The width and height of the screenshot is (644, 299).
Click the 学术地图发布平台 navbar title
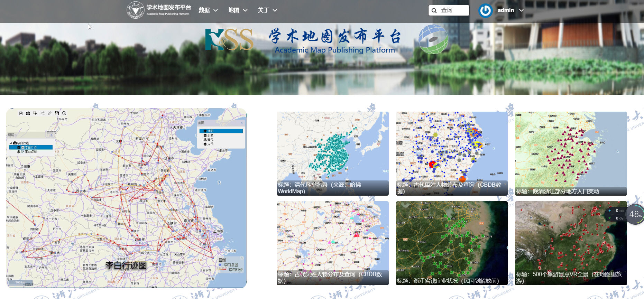(x=168, y=7)
